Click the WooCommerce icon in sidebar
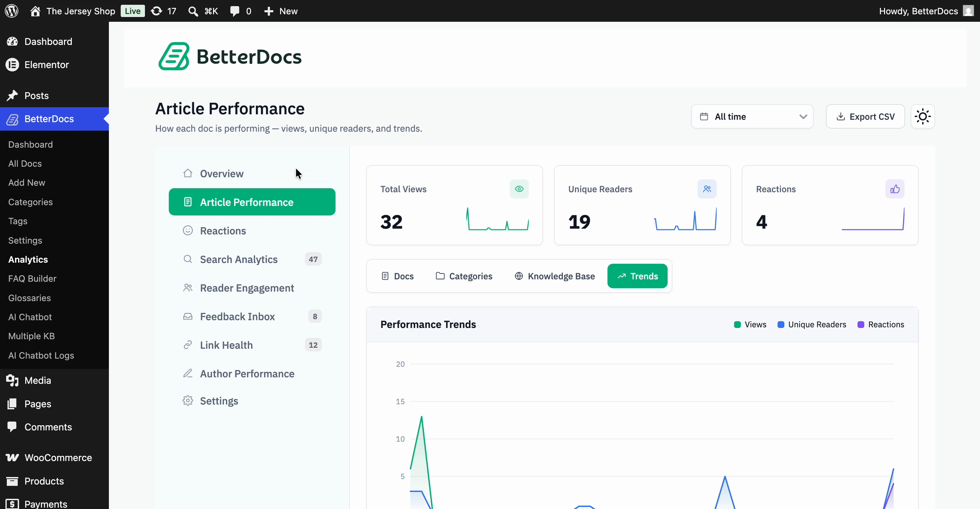 (12, 458)
